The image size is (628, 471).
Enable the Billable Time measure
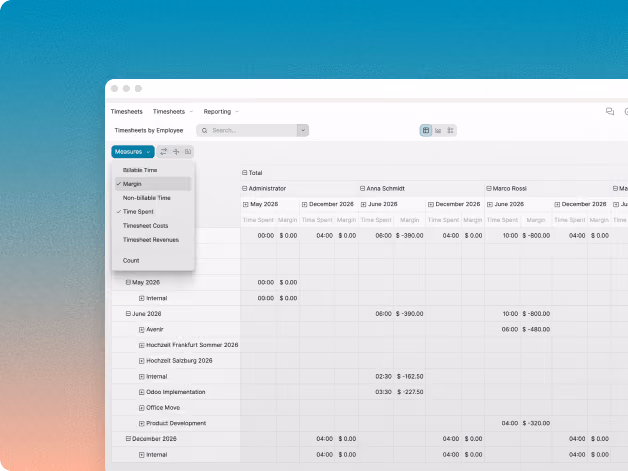[153, 170]
